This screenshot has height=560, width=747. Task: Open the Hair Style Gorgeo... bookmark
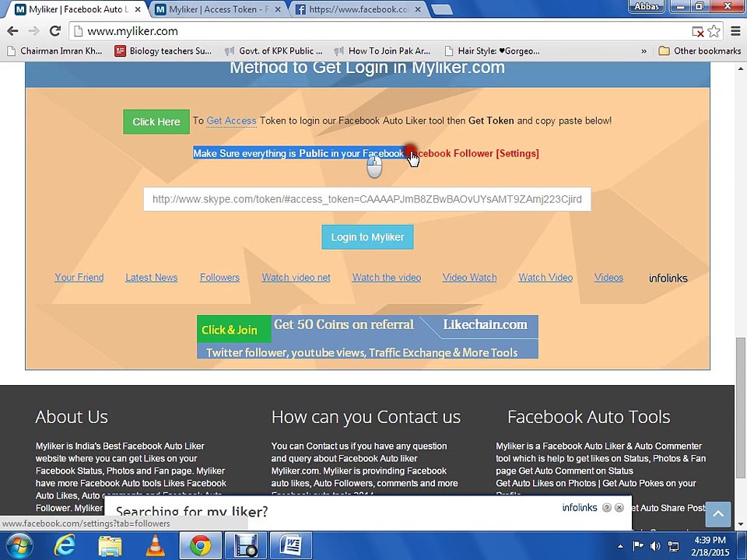[x=492, y=51]
